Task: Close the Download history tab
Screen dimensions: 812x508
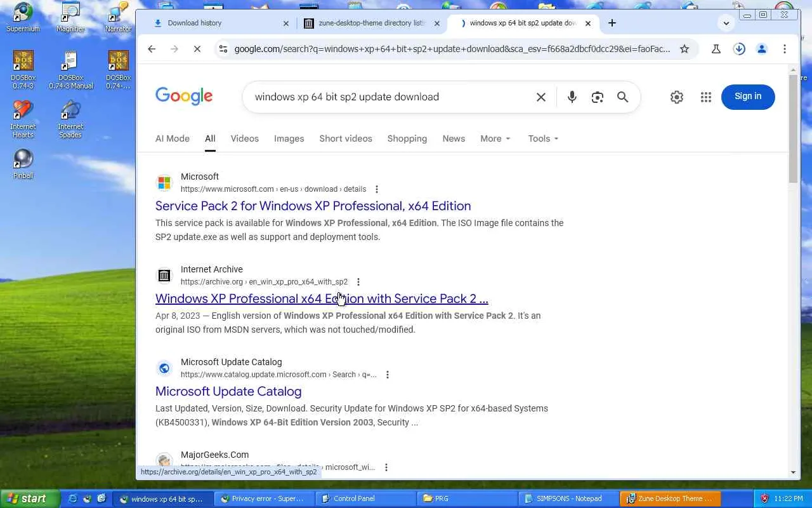Action: (x=285, y=23)
